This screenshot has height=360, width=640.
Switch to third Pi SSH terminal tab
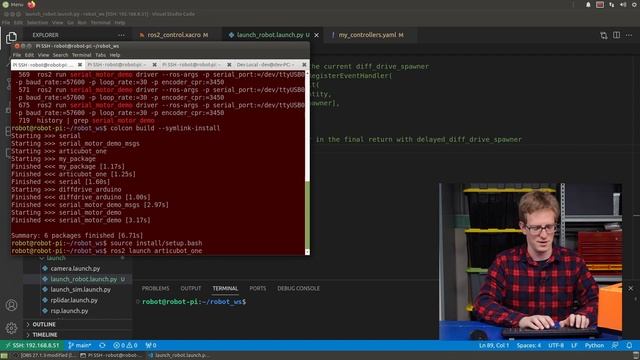coord(192,65)
